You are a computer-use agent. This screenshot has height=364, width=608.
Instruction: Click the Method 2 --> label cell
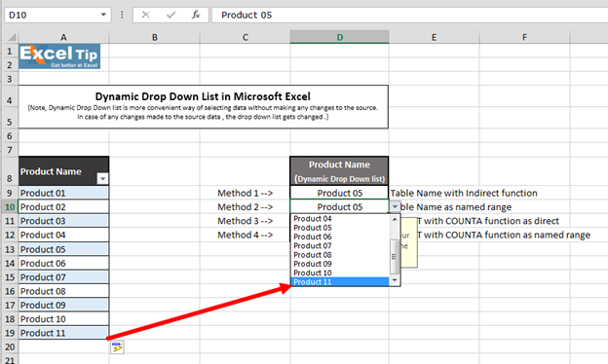[x=246, y=206]
